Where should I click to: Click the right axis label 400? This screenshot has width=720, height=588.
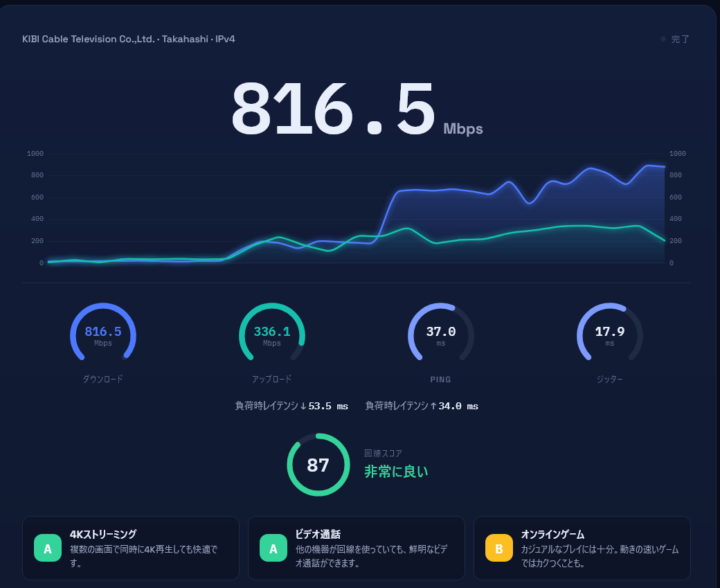point(676,219)
